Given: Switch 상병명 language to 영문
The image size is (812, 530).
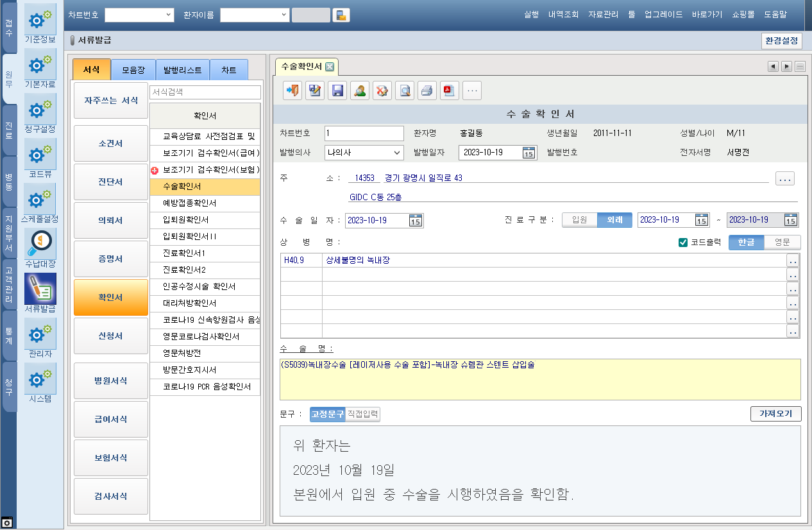Looking at the screenshot, I should click(x=782, y=243).
